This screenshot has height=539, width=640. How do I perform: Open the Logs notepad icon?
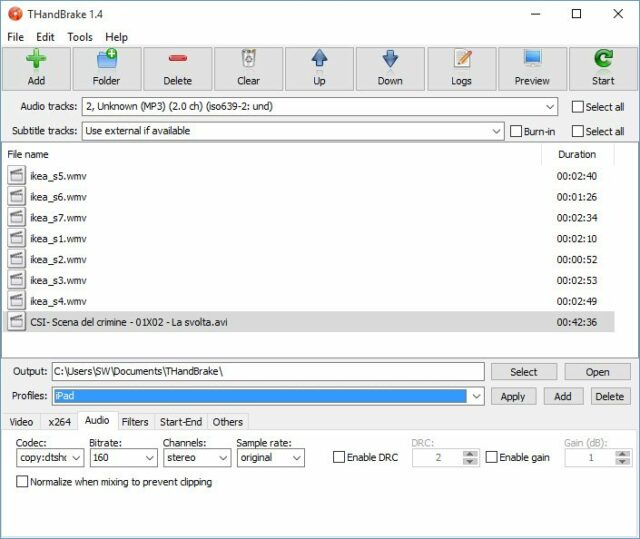(461, 60)
